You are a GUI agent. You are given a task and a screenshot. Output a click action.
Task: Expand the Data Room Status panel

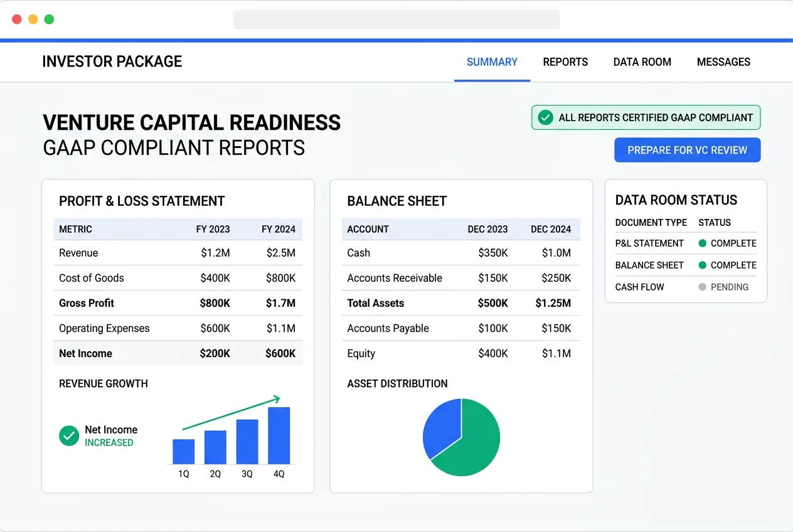click(676, 199)
